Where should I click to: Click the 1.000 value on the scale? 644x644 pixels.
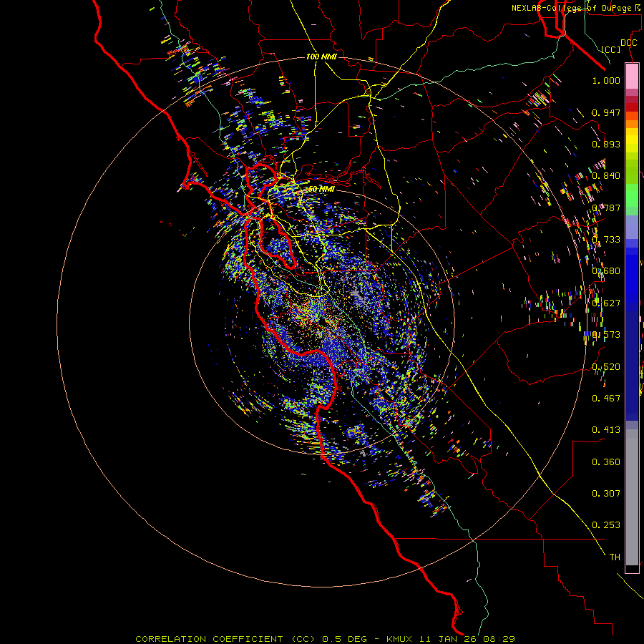pyautogui.click(x=606, y=80)
